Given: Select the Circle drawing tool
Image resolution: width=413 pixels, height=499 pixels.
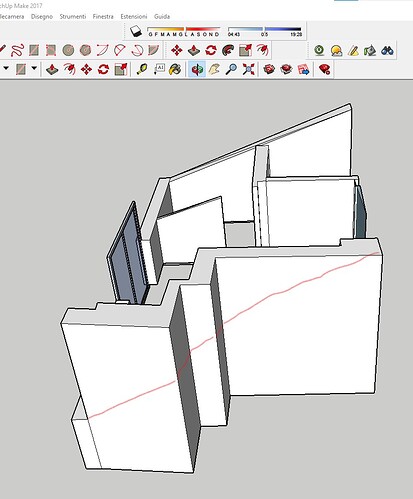Looking at the screenshot, I should 68,50.
